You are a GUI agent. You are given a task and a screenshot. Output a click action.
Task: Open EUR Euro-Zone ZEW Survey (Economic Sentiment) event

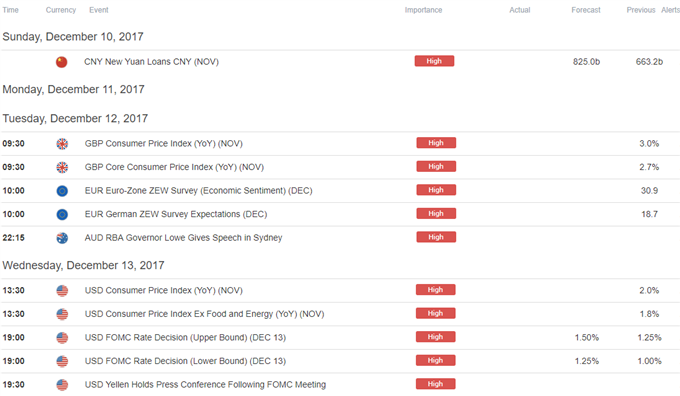pos(199,190)
